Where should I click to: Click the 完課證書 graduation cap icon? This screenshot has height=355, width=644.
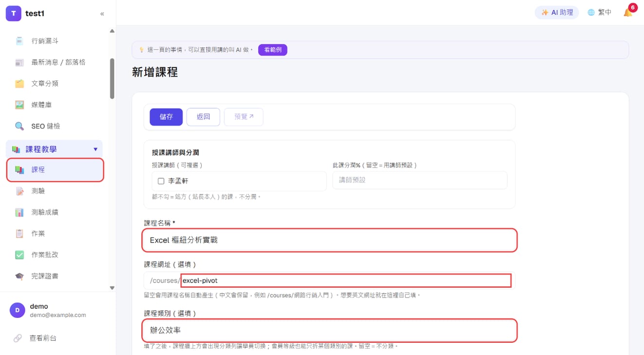tap(19, 276)
